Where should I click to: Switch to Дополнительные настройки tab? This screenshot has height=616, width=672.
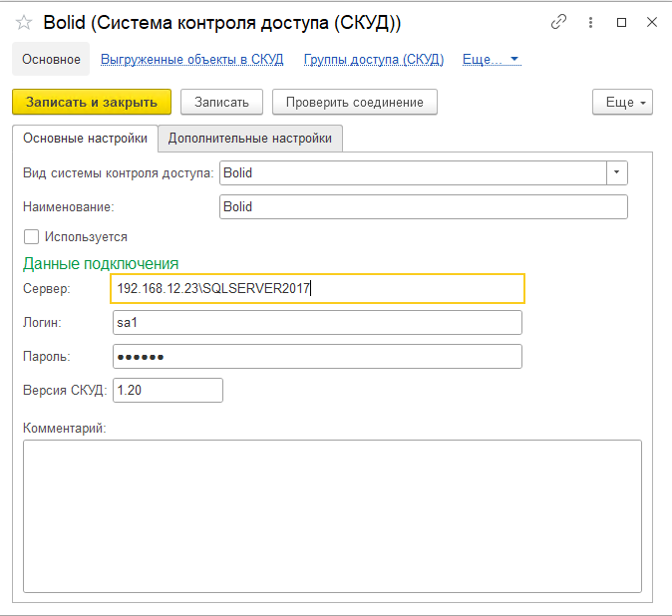[x=250, y=139]
